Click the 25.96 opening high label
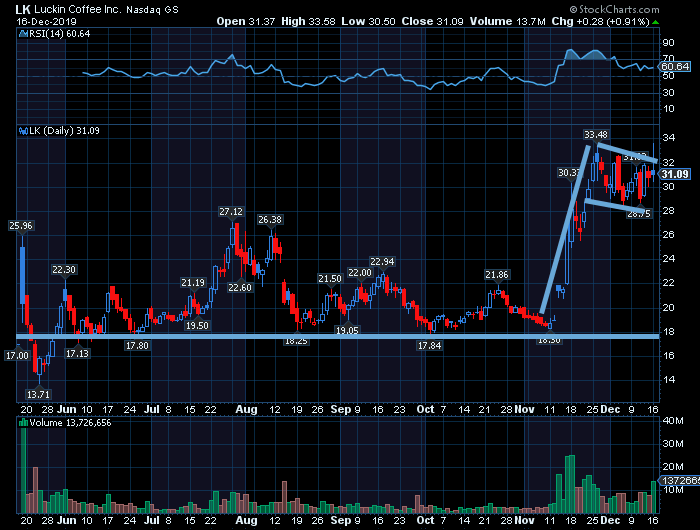Viewport: 700px width, 530px height. tap(21, 226)
